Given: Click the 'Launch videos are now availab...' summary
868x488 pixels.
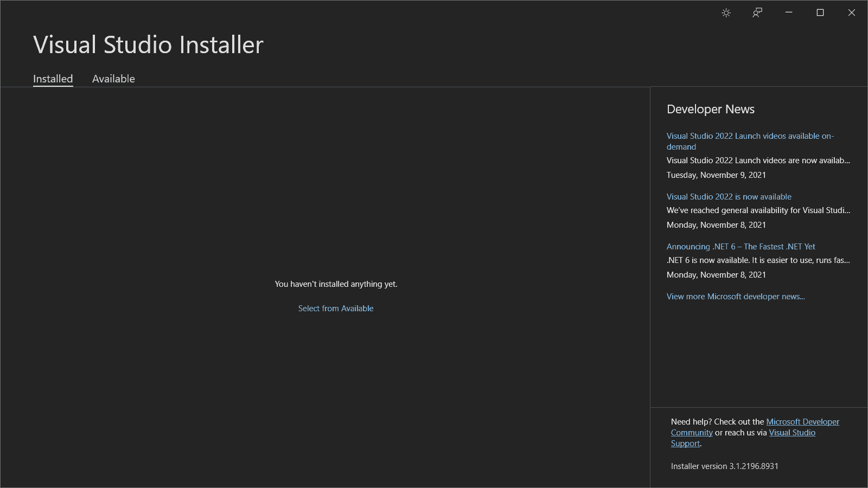Looking at the screenshot, I should click(758, 160).
